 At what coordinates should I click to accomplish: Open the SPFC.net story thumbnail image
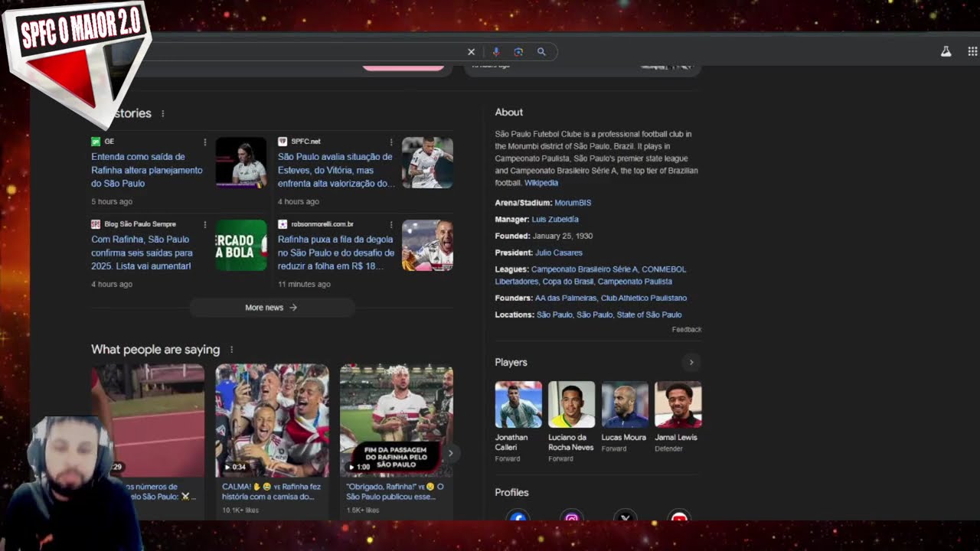click(x=427, y=162)
